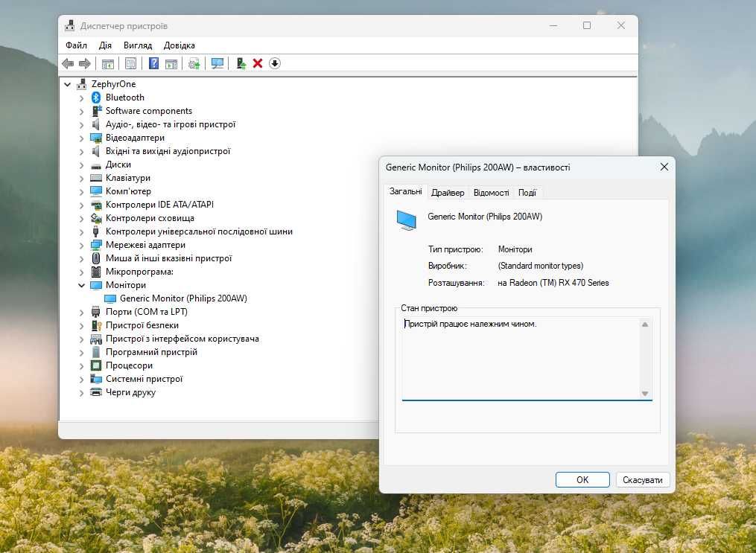This screenshot has width=756, height=553.
Task: Open the Дія menu
Action: coord(105,45)
